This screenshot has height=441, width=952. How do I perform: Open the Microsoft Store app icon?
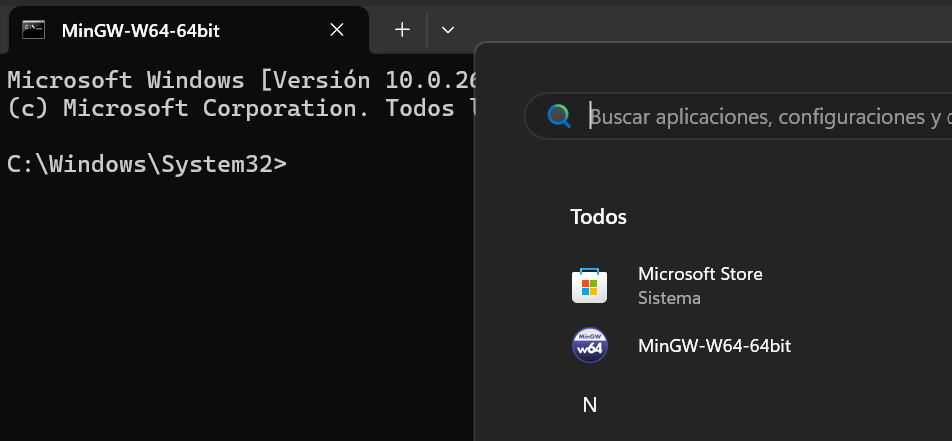point(589,286)
